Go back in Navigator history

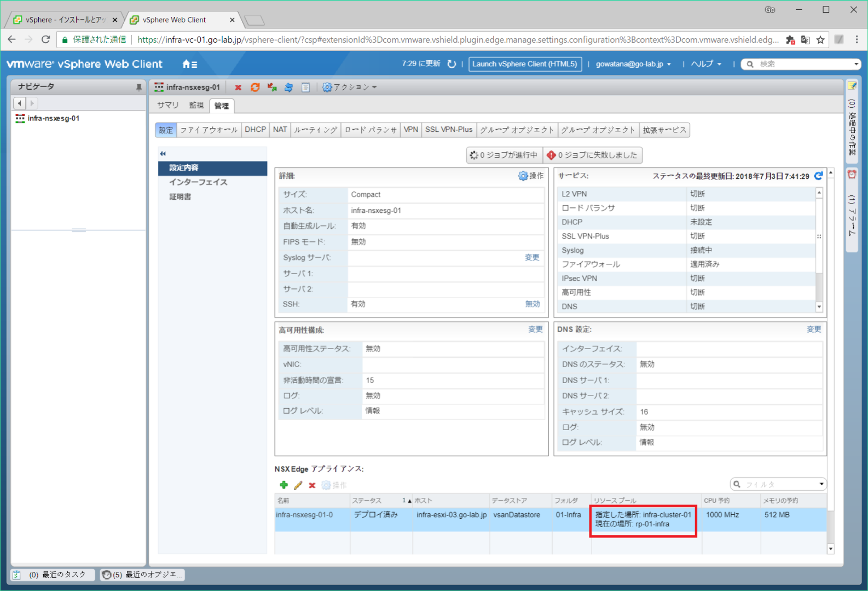coord(20,103)
